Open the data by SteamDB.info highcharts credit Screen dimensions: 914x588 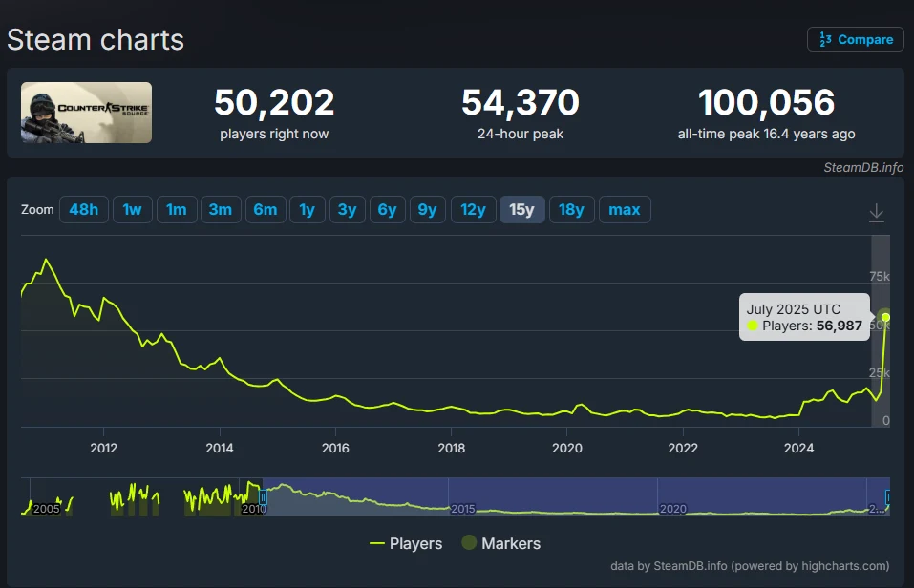pos(750,565)
